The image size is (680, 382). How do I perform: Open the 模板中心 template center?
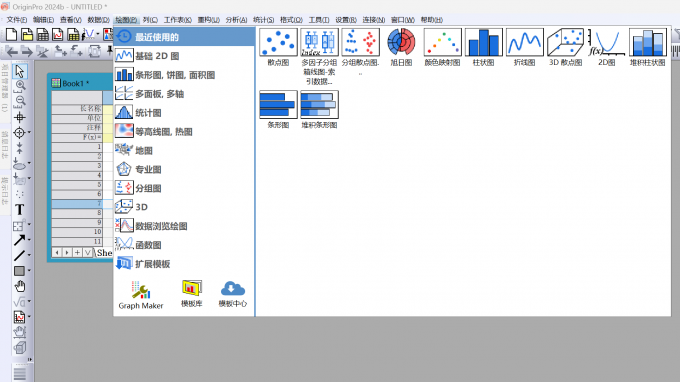(233, 294)
